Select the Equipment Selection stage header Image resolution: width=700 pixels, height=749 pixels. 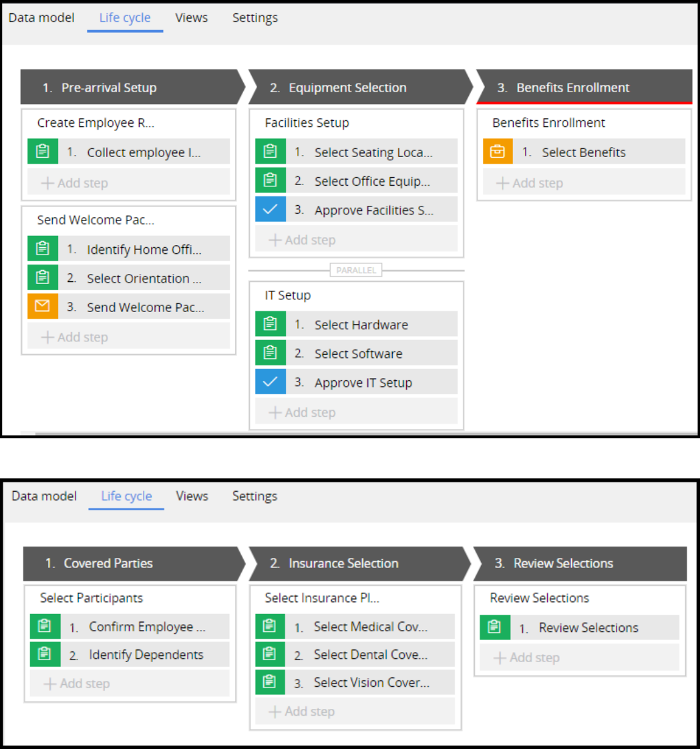(347, 88)
